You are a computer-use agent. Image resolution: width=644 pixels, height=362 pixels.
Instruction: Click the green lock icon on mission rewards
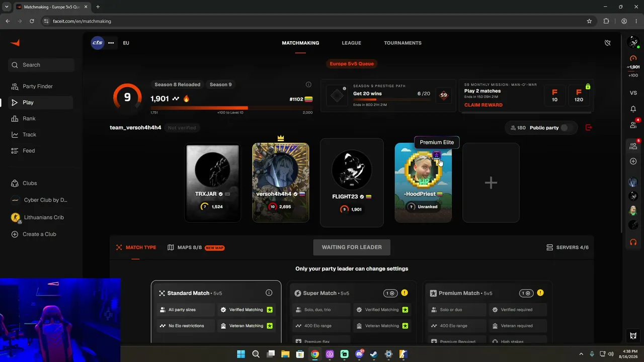588,87
